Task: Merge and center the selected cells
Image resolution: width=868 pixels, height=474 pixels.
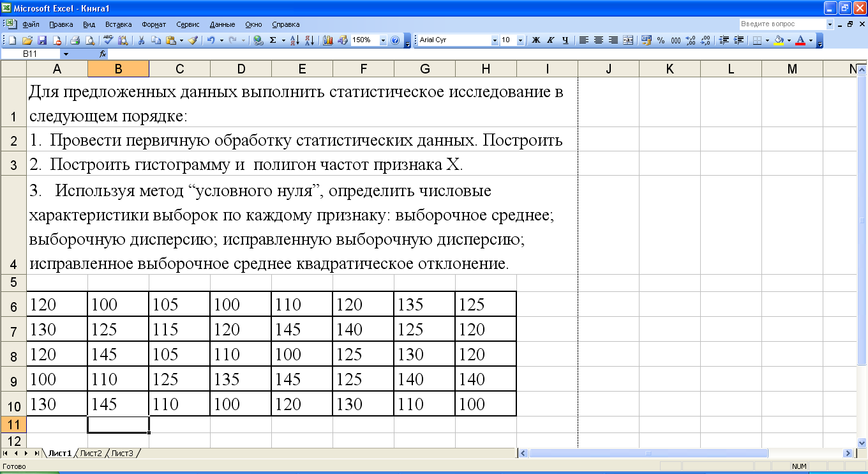Action: [628, 40]
